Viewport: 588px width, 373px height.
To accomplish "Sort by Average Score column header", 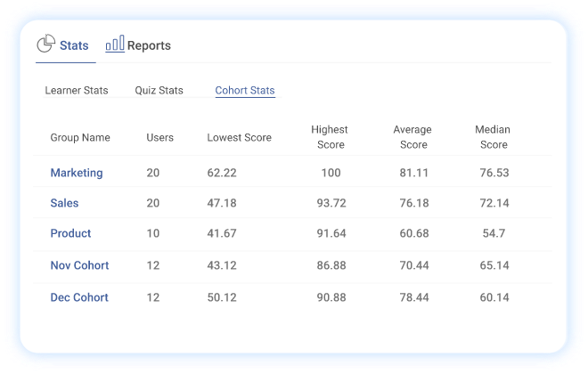I will click(412, 137).
